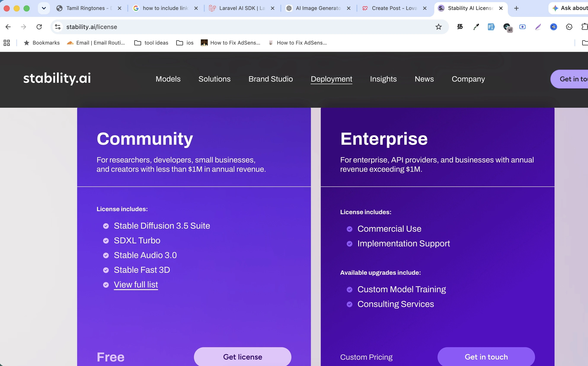Screen dimensions: 588x366
Task: Open Email Routing bookmark
Action: click(x=96, y=43)
